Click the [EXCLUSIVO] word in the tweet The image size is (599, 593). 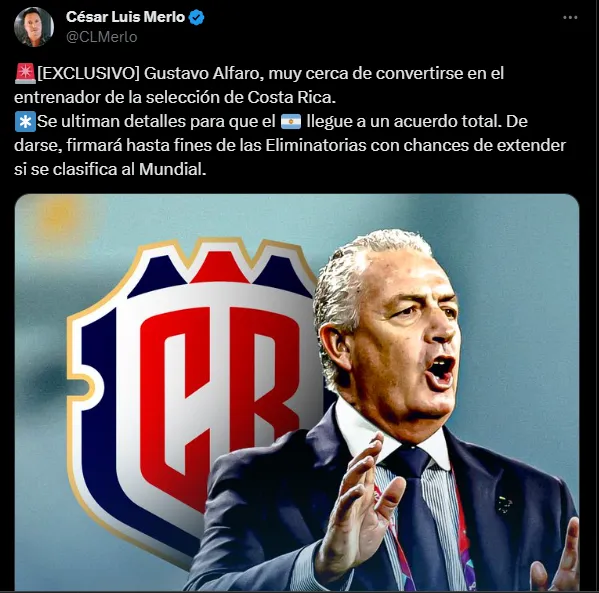(x=89, y=73)
